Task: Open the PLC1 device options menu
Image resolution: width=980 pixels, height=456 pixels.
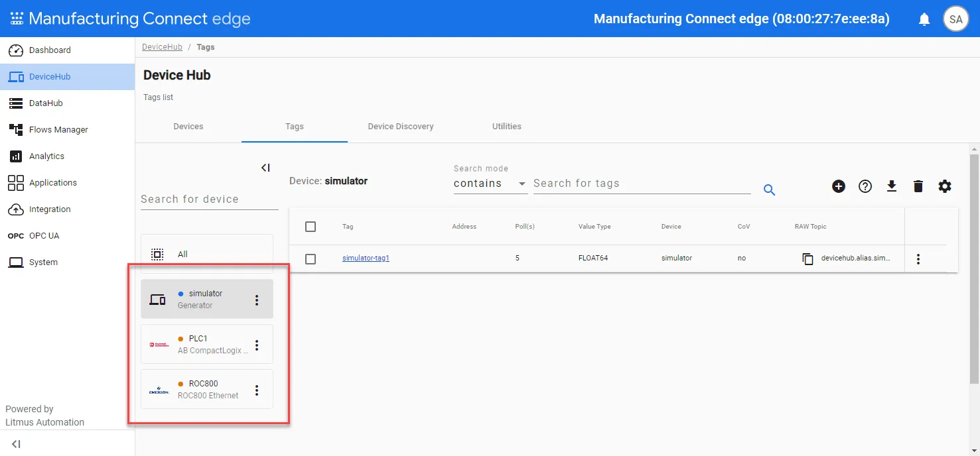Action: pos(257,345)
